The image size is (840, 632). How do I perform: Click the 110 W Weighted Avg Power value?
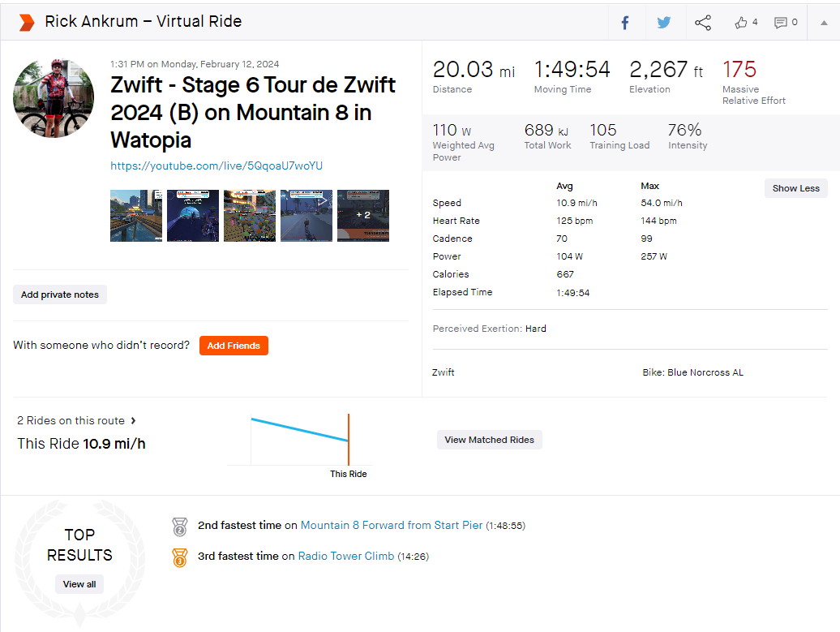pos(452,131)
